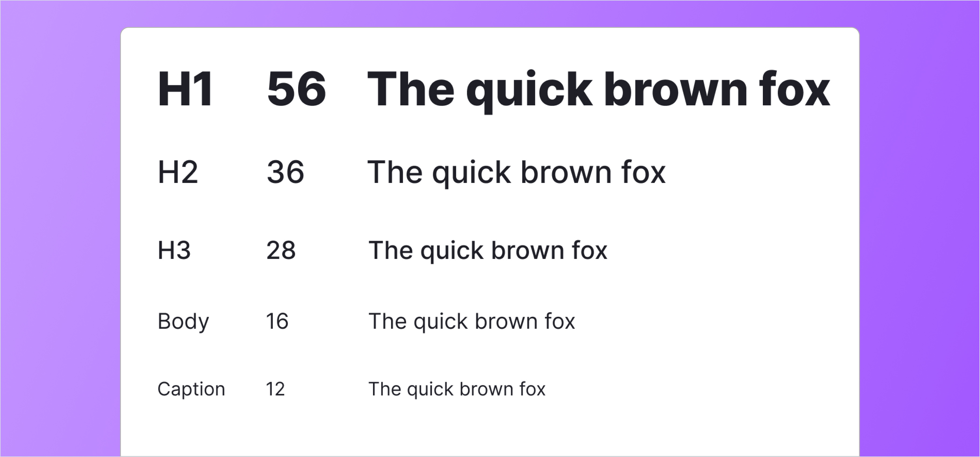This screenshot has height=457, width=980.
Task: Click empty white card area below Caption row
Action: 490,430
